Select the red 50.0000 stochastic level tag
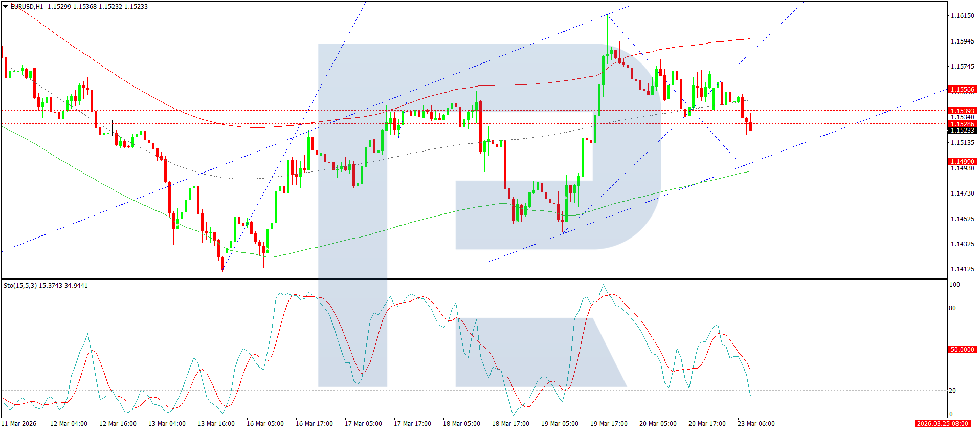This screenshot has width=980, height=430. (962, 350)
